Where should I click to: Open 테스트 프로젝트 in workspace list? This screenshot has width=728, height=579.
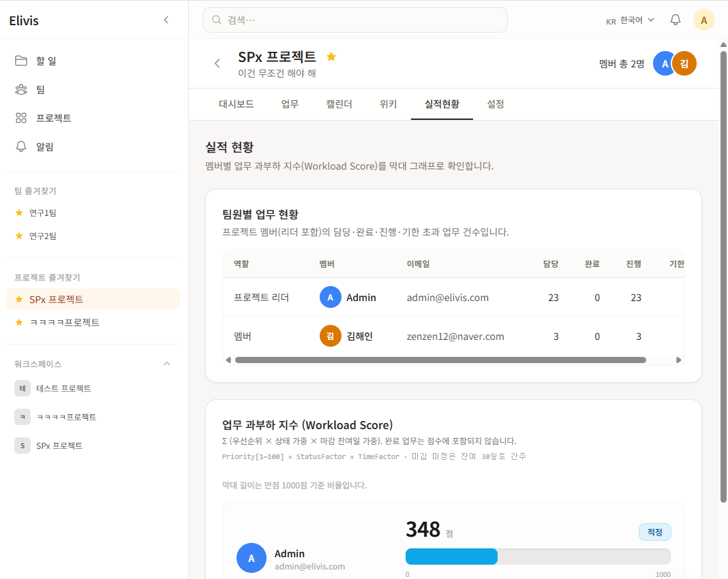[63, 388]
